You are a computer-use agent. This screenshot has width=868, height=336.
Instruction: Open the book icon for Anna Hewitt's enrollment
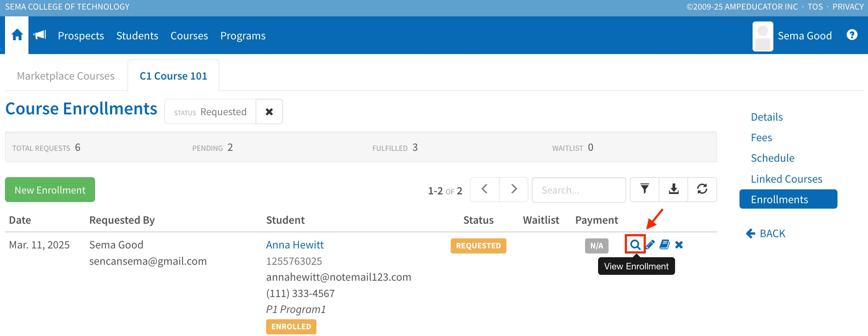pos(665,244)
